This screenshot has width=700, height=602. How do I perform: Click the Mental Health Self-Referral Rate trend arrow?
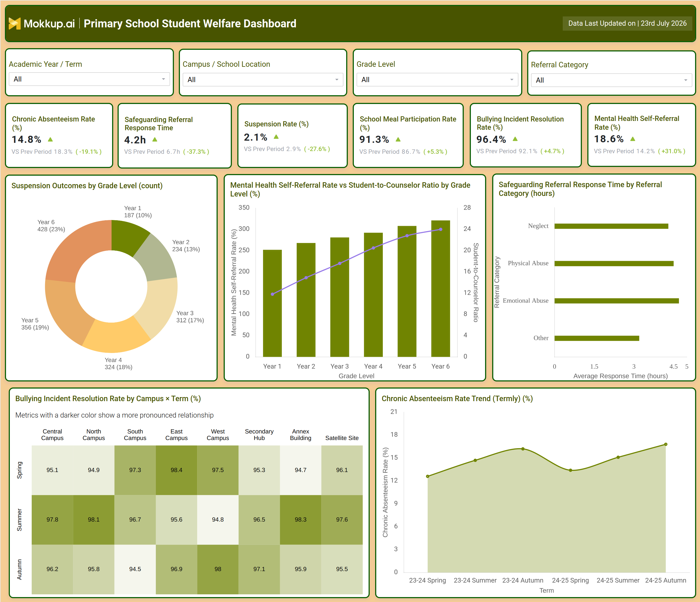coord(633,139)
